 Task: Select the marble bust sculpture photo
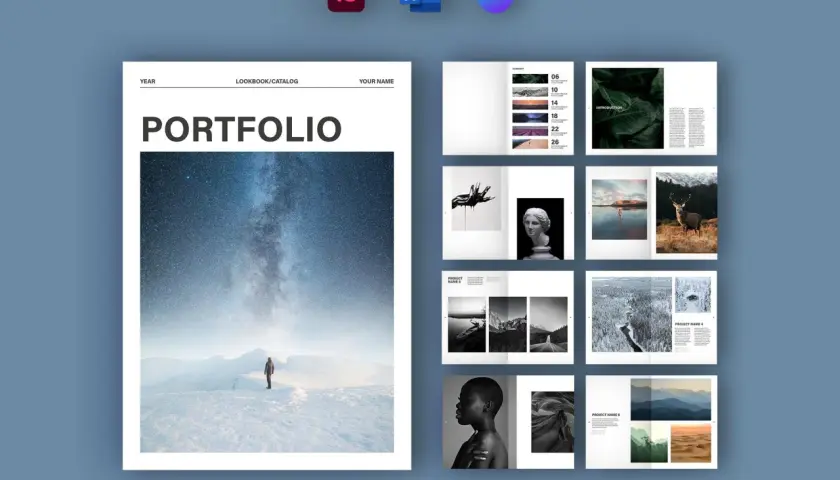coord(540,229)
